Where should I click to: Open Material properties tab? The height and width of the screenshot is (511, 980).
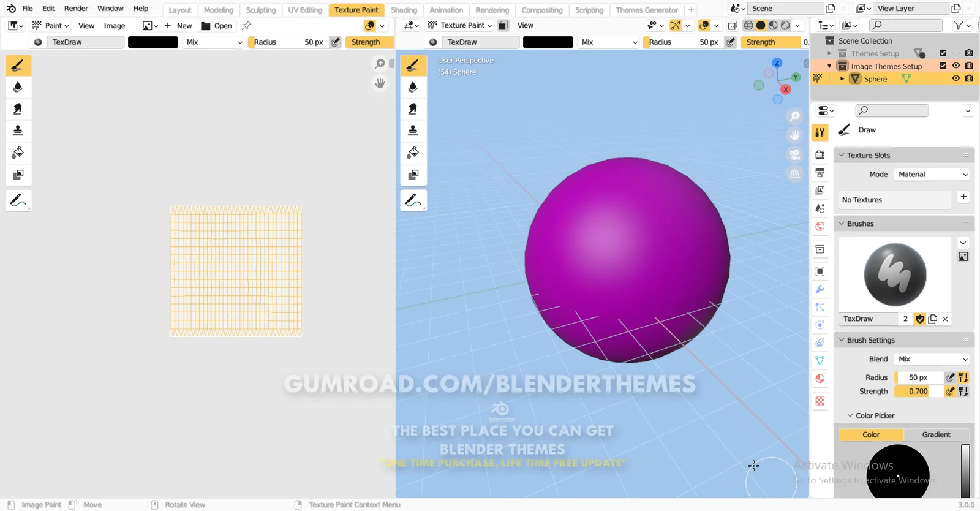(x=820, y=379)
